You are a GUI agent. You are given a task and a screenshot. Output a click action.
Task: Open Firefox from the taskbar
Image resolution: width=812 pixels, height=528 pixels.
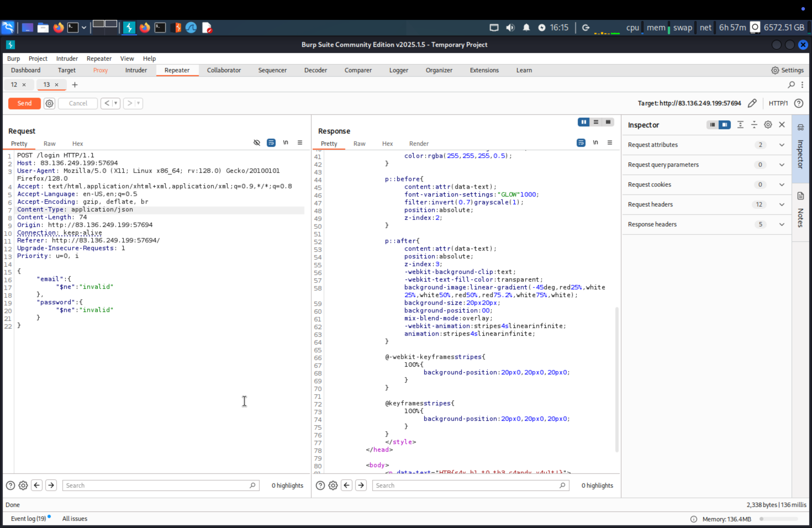point(58,27)
